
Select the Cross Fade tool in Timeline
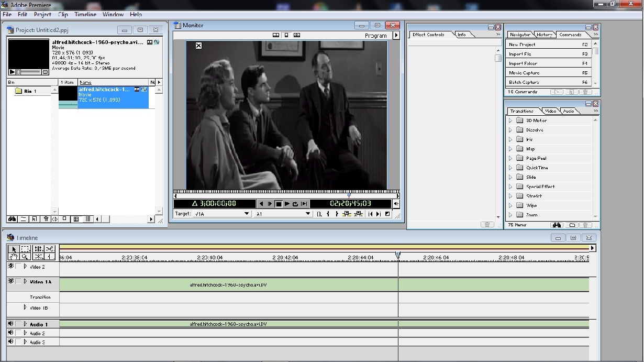pyautogui.click(x=38, y=257)
